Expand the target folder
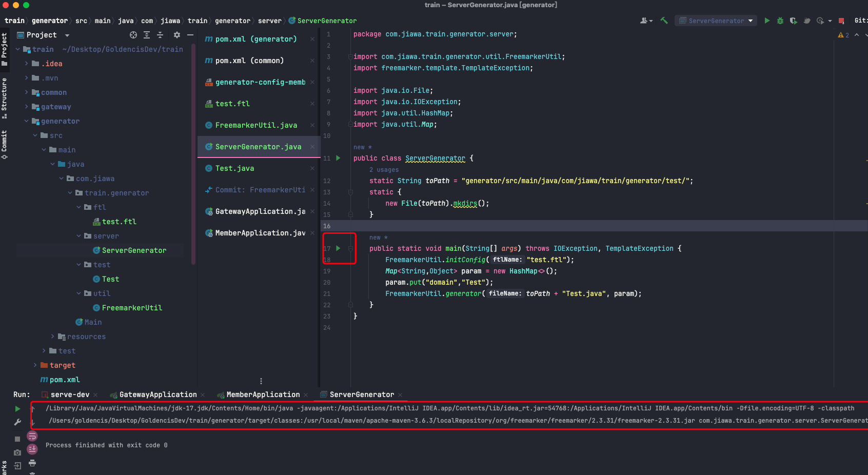The width and height of the screenshot is (868, 475). (35, 365)
